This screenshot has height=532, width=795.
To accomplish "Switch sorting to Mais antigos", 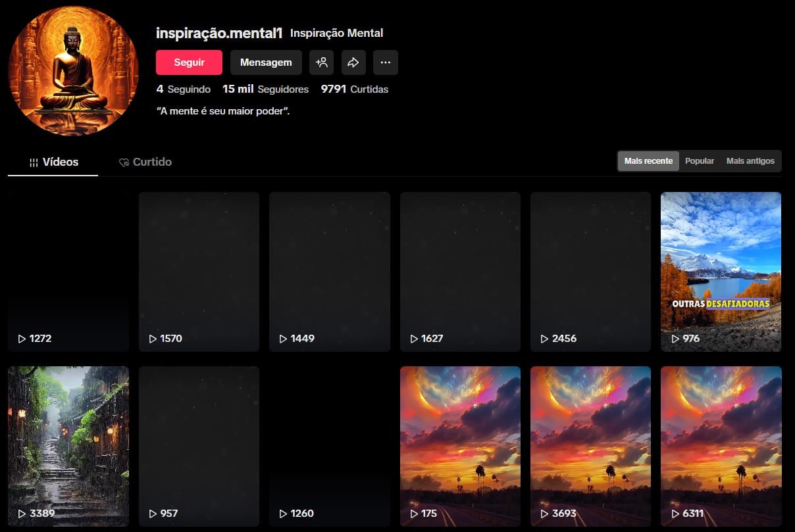I will 750,160.
